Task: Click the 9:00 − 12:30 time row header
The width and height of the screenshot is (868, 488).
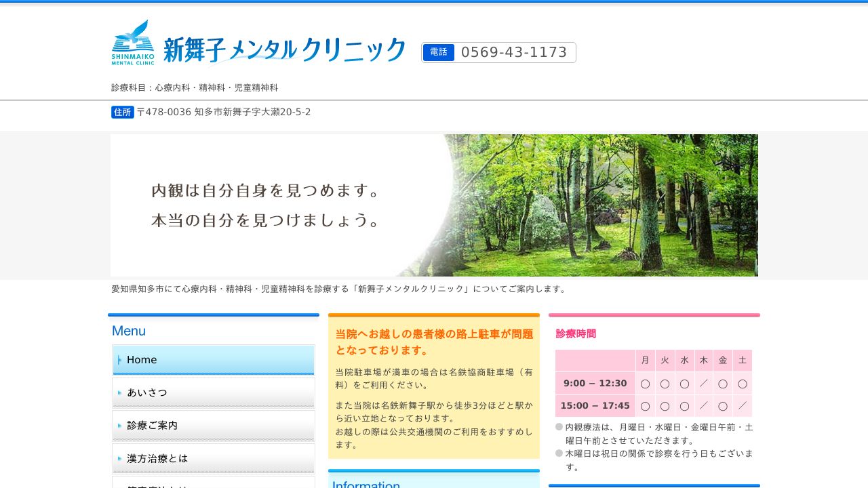Action: 595,384
